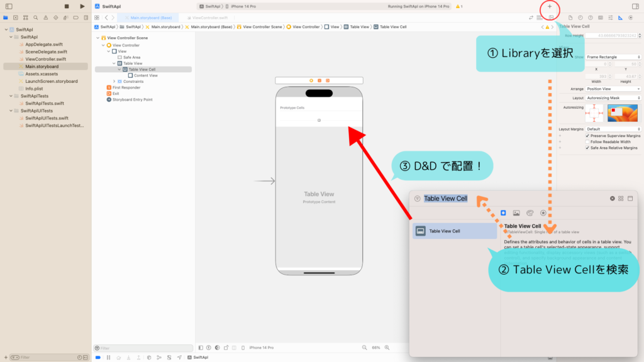Image resolution: width=644 pixels, height=362 pixels.
Task: Show the Connections inspector
Action: (630, 18)
